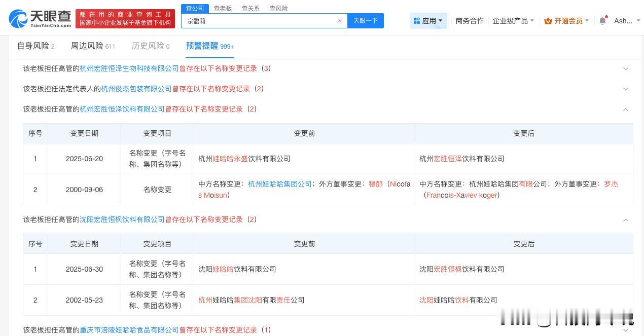Select the 查老板 search tab

(x=223, y=8)
